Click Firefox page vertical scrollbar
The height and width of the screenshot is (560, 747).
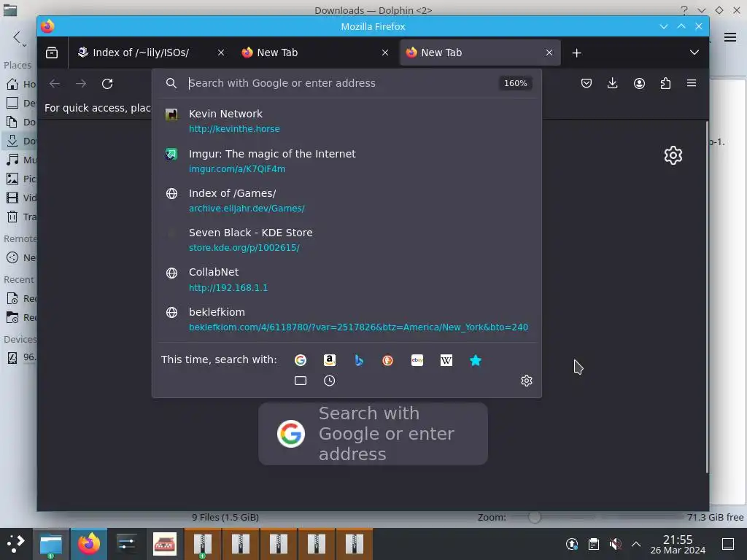tap(706, 297)
